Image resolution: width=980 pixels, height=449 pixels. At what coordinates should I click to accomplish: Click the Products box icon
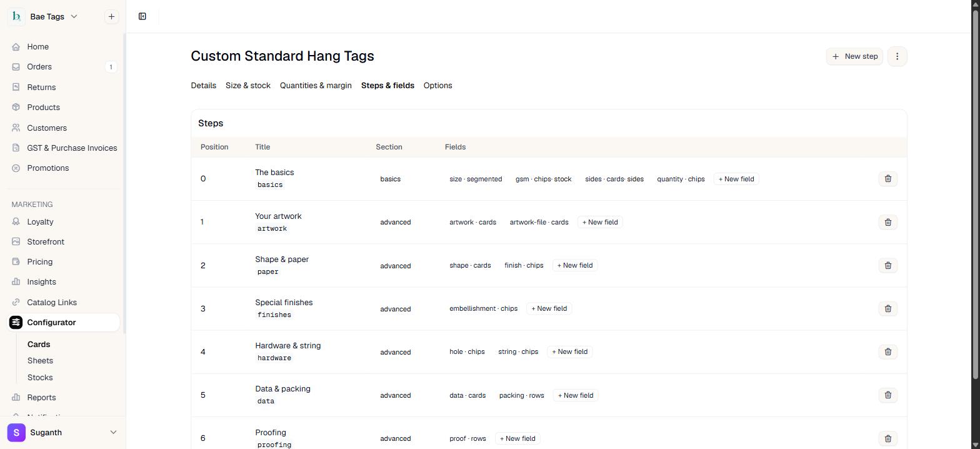pyautogui.click(x=16, y=108)
